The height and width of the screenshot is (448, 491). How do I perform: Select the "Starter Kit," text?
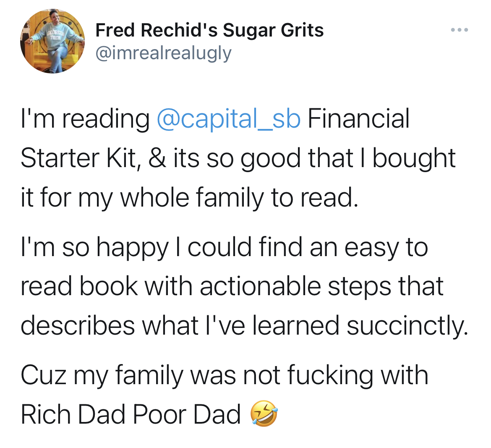78,158
